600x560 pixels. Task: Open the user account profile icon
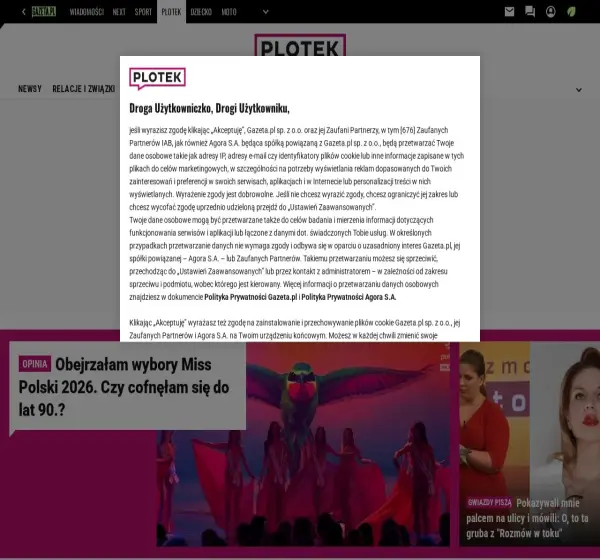point(551,12)
